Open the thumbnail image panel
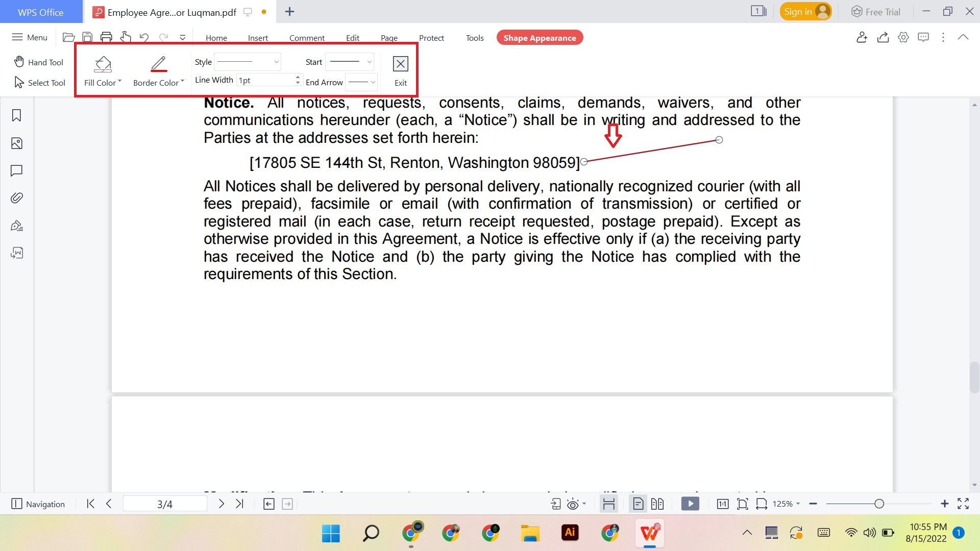The width and height of the screenshot is (980, 551). 16,143
